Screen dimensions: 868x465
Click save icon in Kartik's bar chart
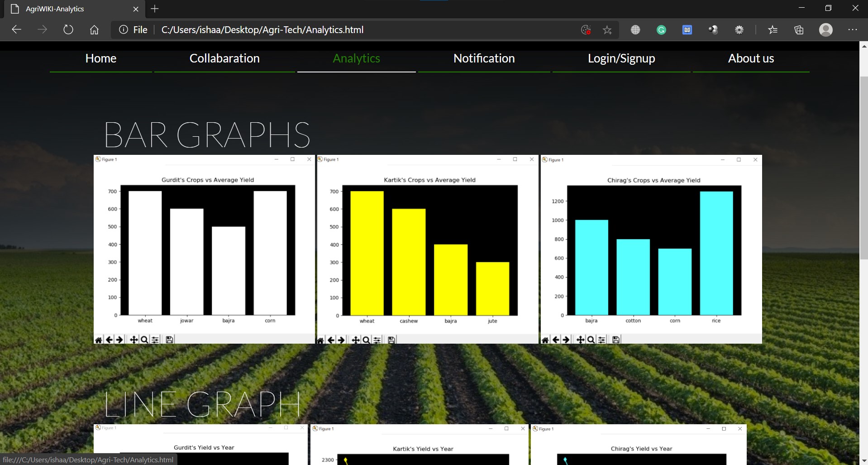click(391, 340)
